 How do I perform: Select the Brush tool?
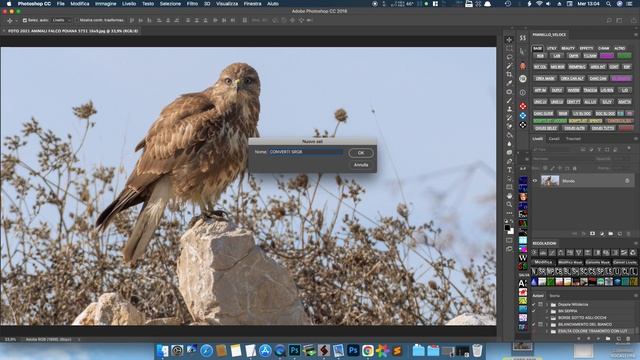tap(509, 100)
